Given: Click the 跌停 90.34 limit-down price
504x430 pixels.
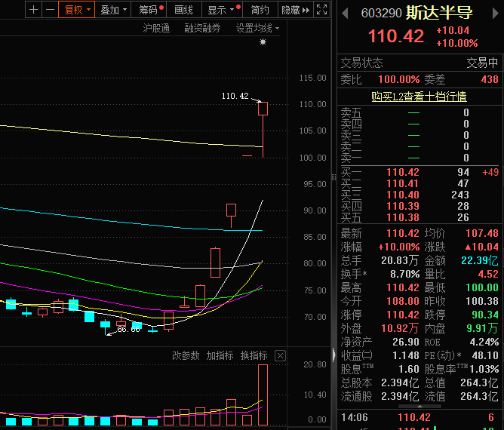Looking at the screenshot, I should [485, 315].
